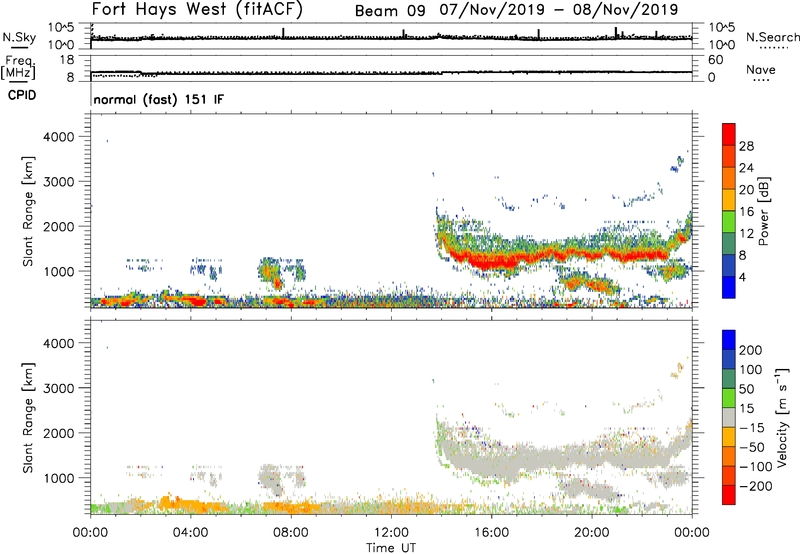Click the "4" value on Power colorbar
This screenshot has width=800, height=554.
click(x=743, y=278)
